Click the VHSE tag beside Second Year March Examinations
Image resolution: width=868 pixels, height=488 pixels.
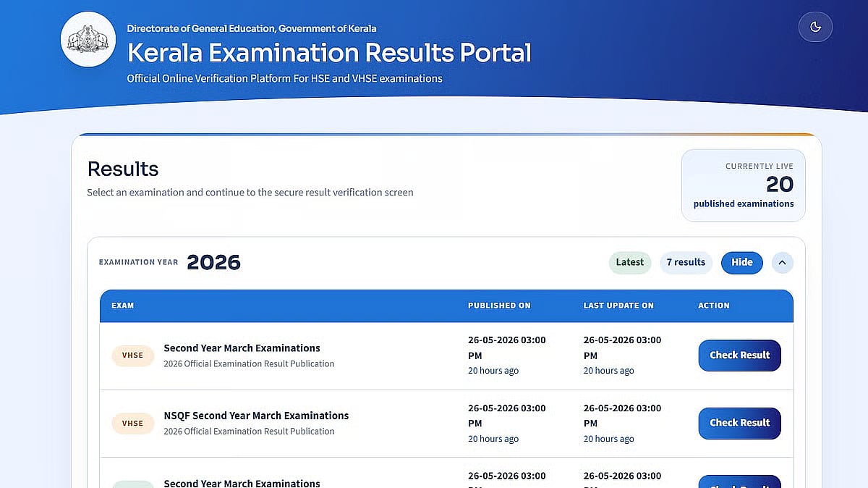pyautogui.click(x=132, y=356)
